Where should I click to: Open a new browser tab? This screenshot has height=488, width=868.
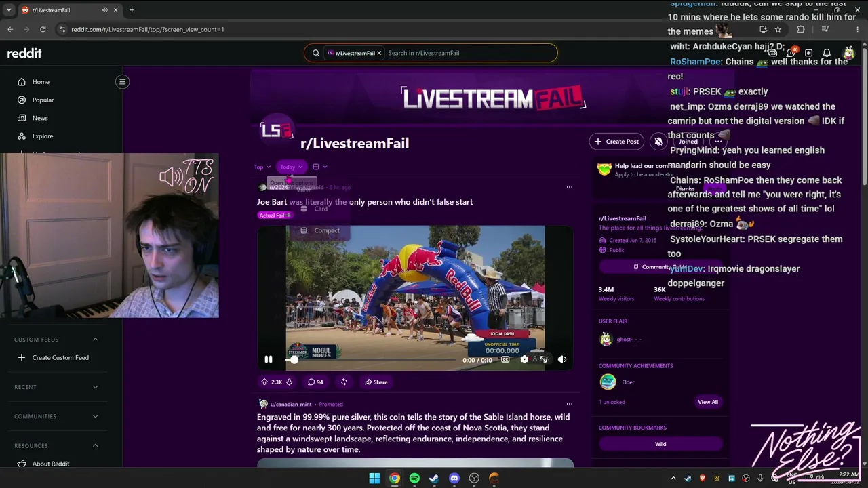click(132, 10)
